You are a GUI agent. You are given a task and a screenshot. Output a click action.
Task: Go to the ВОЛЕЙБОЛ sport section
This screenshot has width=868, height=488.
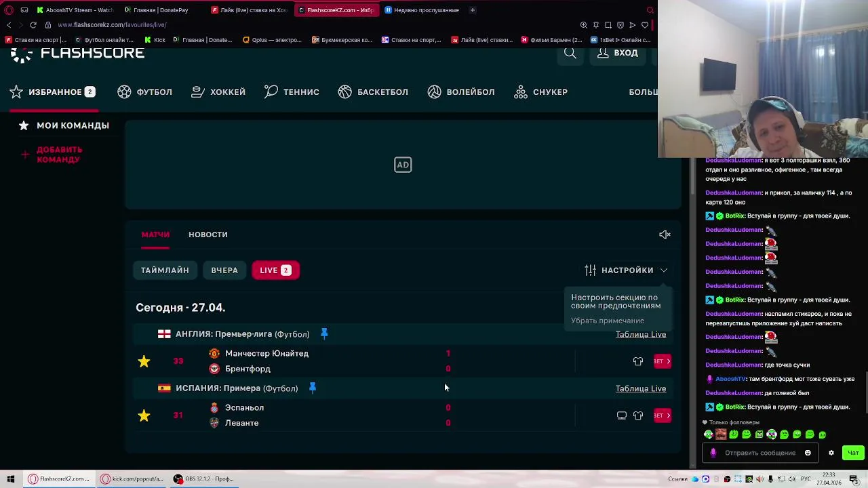click(x=461, y=91)
